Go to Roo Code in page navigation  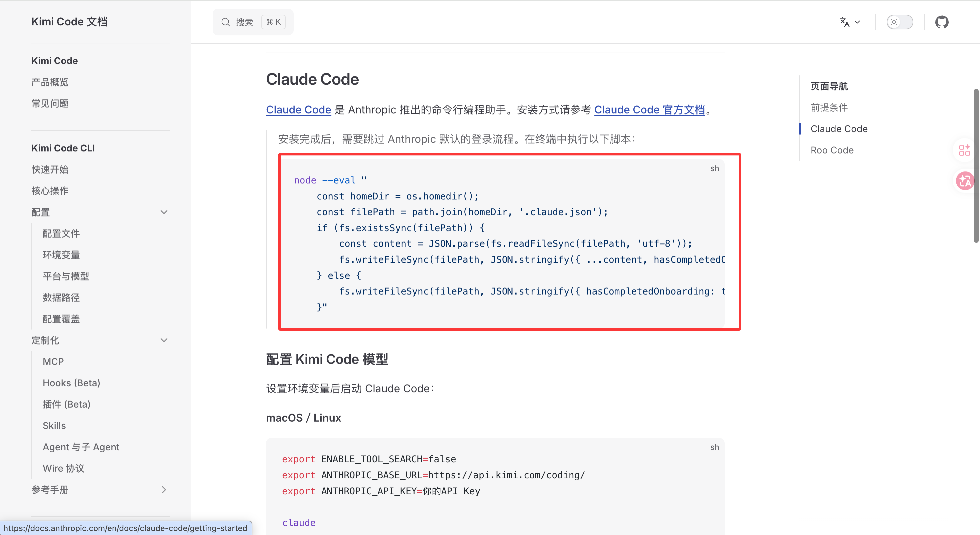pos(832,150)
